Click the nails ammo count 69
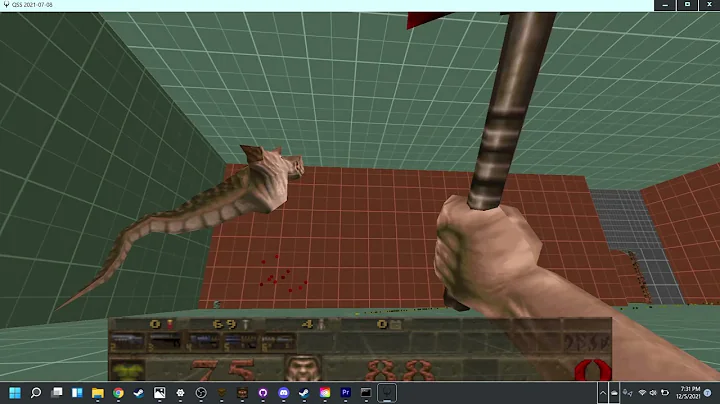720x404 pixels. [x=225, y=324]
